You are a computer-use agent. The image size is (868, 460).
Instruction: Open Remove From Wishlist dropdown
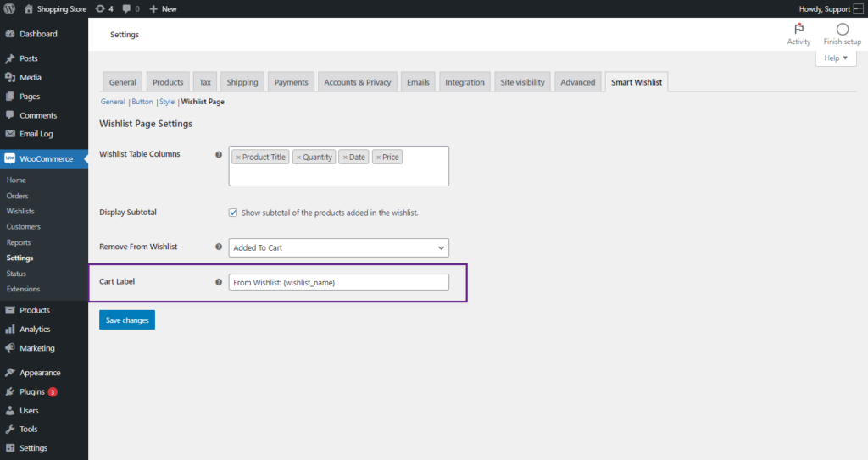point(339,247)
